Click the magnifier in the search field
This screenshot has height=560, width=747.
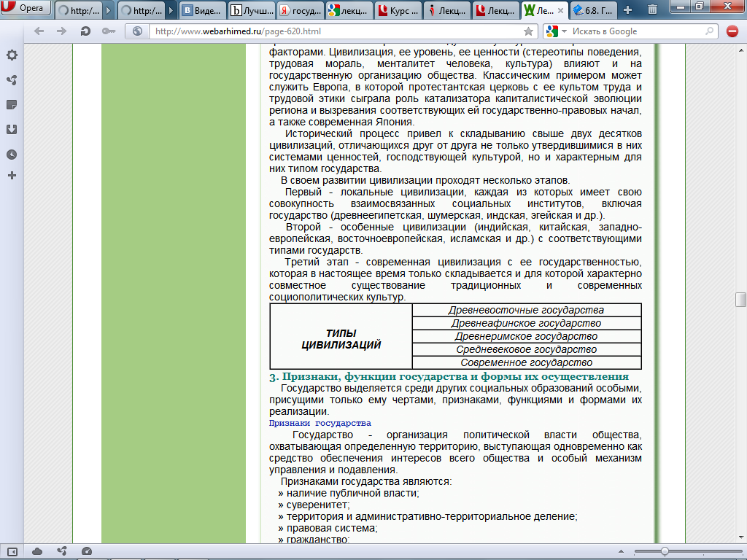coord(709,31)
